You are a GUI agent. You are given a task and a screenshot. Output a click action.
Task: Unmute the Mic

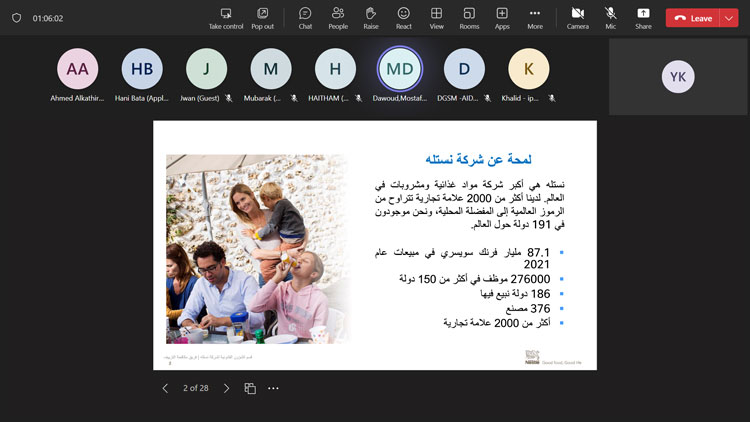coord(610,17)
